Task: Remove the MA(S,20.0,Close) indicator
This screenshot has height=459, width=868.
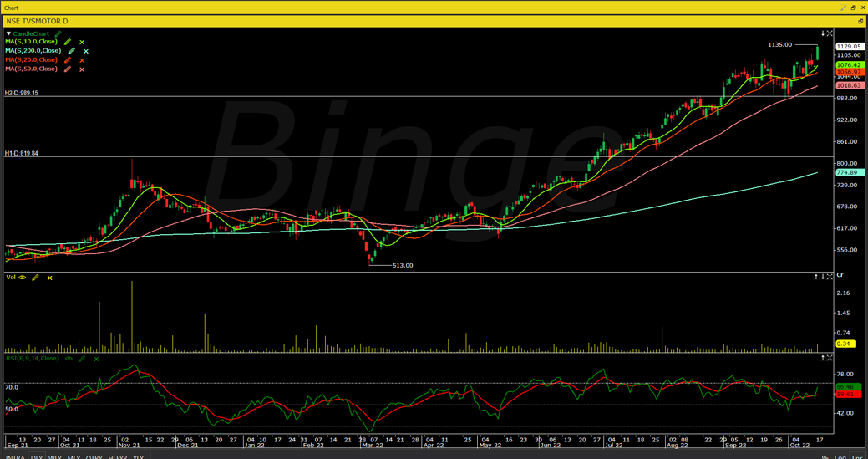Action: tap(81, 60)
